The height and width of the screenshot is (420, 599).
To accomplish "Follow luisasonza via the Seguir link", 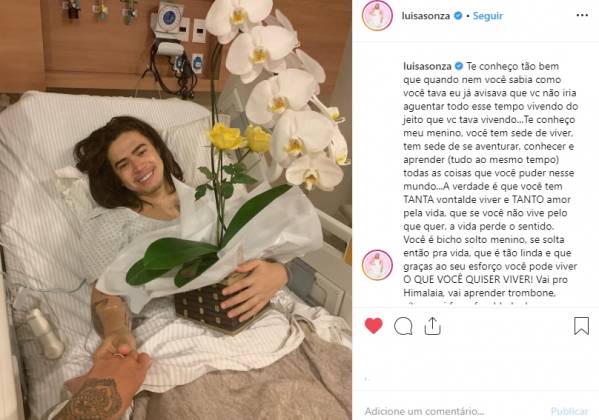I will tap(488, 16).
